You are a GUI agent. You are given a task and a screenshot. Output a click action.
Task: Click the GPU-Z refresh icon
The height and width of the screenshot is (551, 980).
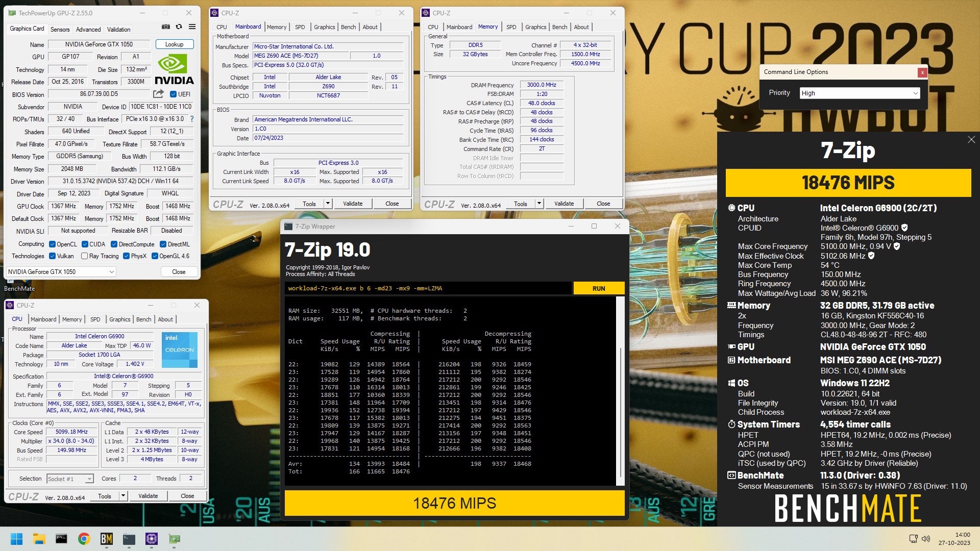tap(179, 27)
